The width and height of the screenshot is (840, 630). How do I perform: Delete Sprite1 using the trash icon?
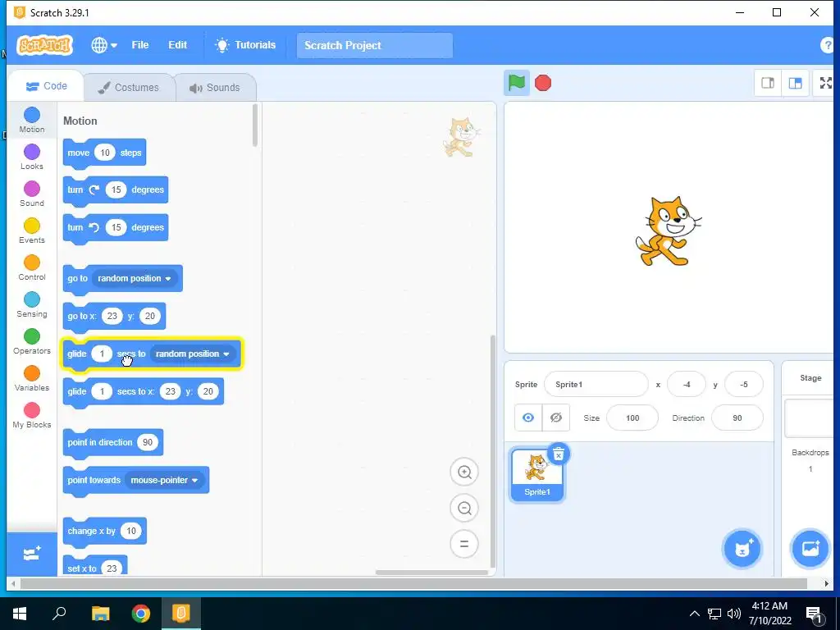coord(558,454)
